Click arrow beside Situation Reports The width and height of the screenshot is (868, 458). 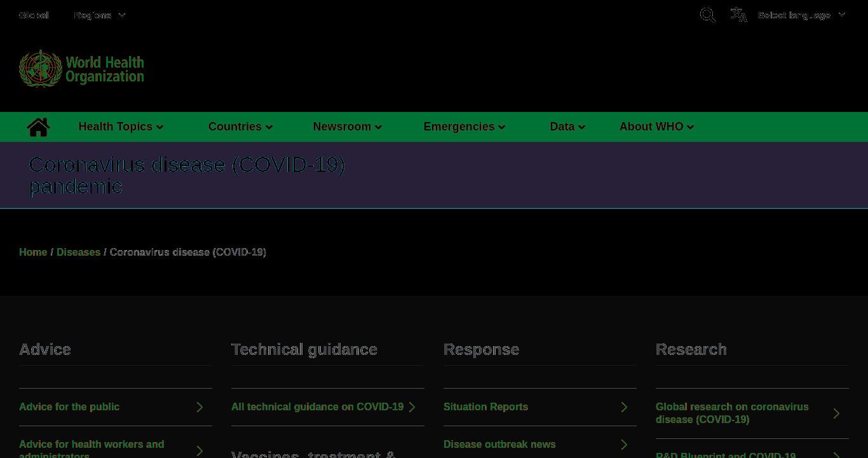[624, 407]
